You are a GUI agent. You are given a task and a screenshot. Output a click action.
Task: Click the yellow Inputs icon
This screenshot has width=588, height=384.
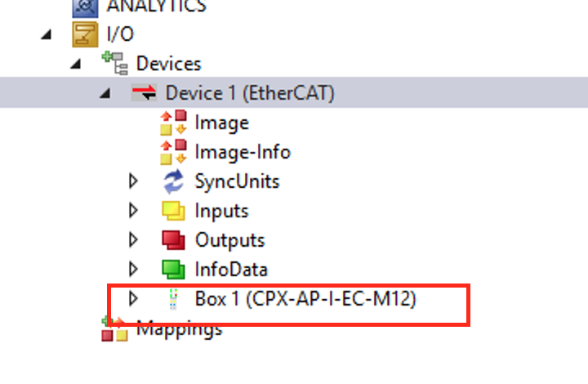[x=173, y=211]
